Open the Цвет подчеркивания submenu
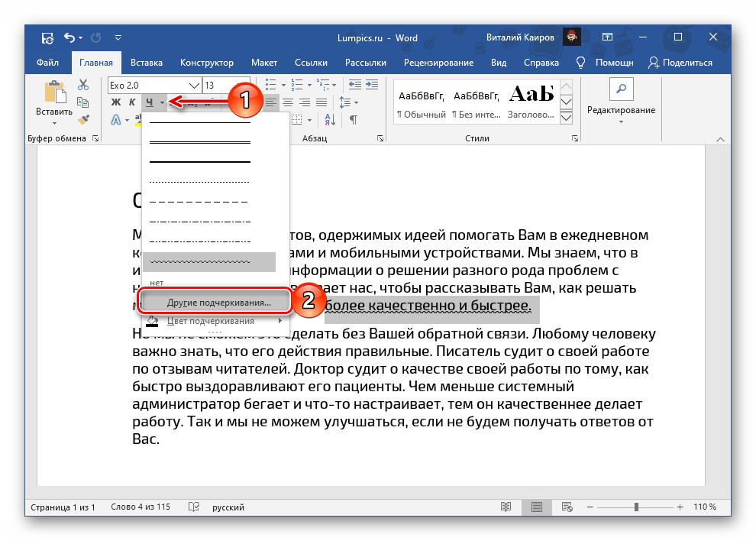The width and height of the screenshot is (756, 541). pyautogui.click(x=215, y=321)
